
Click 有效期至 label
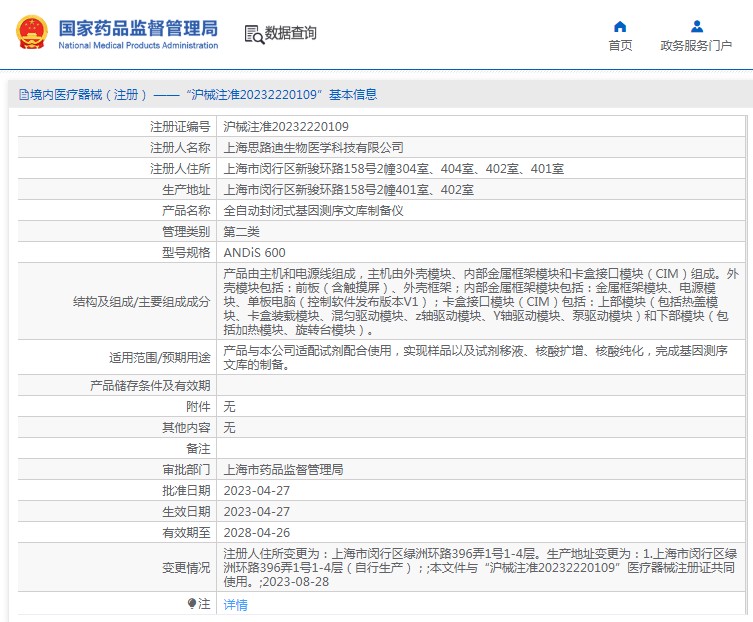(186, 533)
